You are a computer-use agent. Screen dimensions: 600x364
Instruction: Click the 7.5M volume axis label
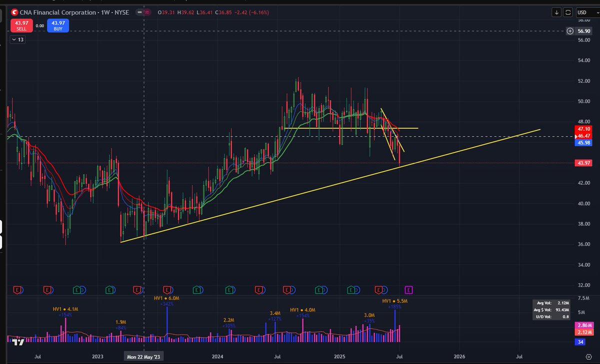tap(584, 298)
